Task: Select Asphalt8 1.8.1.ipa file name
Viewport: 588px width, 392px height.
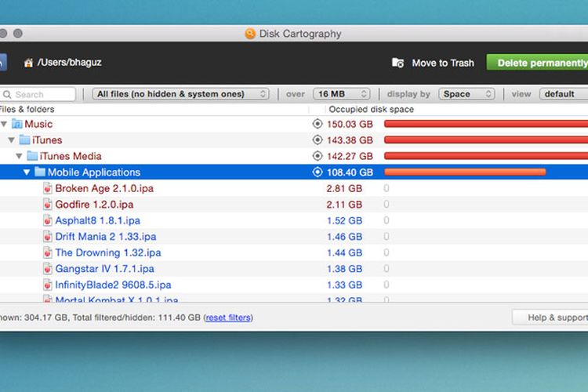Action: click(x=97, y=220)
